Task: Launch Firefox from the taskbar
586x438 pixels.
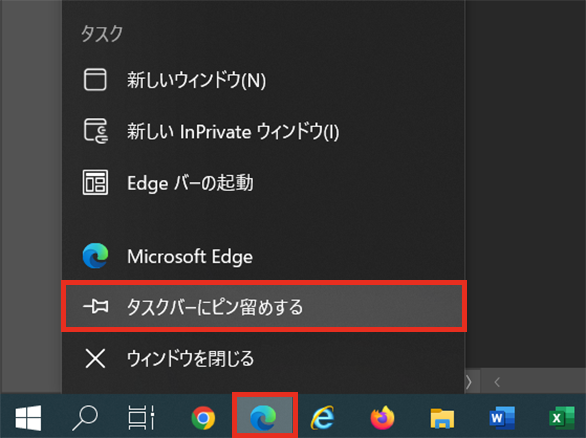Action: coord(382,417)
